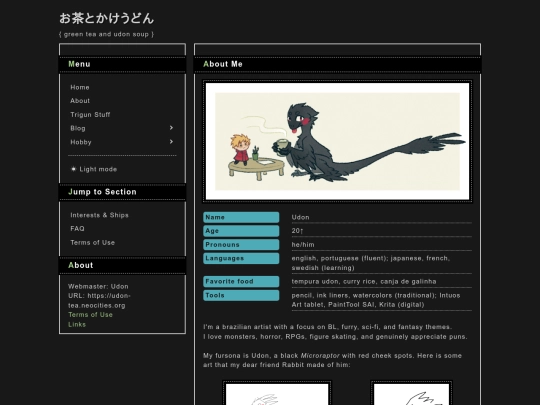This screenshot has height=405, width=540.
Task: Click the italic word Microraptor
Action: point(320,355)
